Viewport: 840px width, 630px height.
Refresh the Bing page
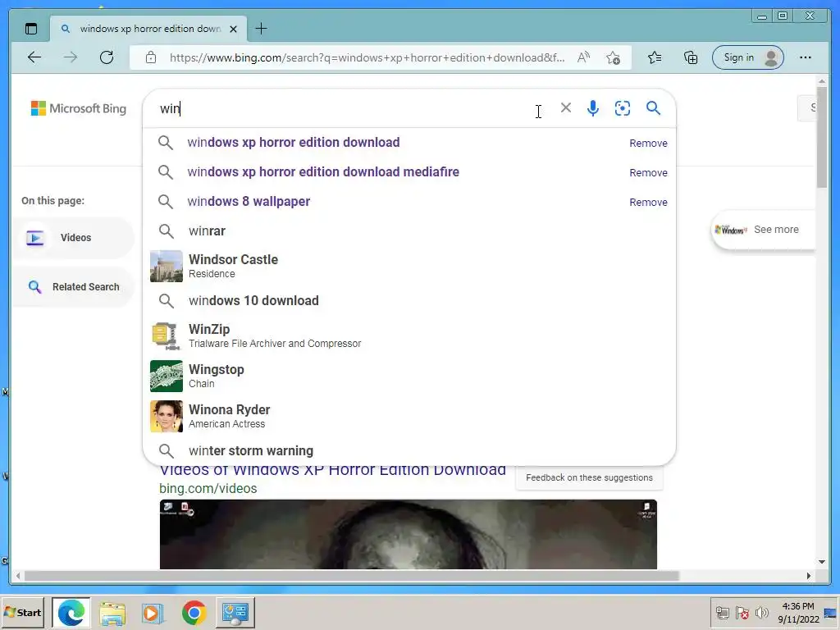pyautogui.click(x=107, y=57)
